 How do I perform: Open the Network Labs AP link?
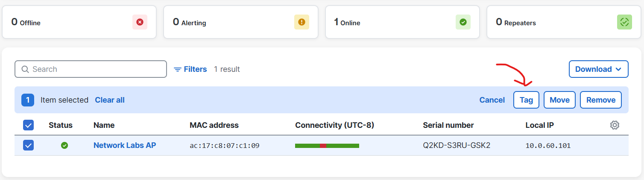(x=125, y=145)
